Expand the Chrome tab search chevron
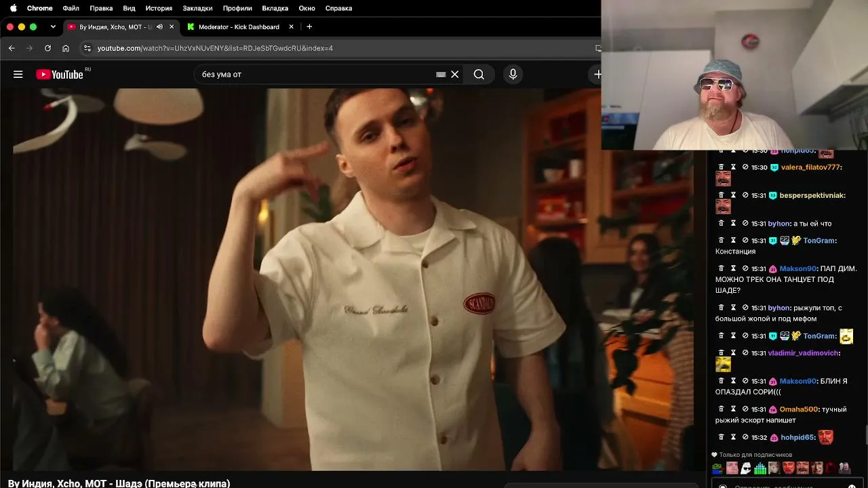The image size is (868, 488). click(x=53, y=27)
